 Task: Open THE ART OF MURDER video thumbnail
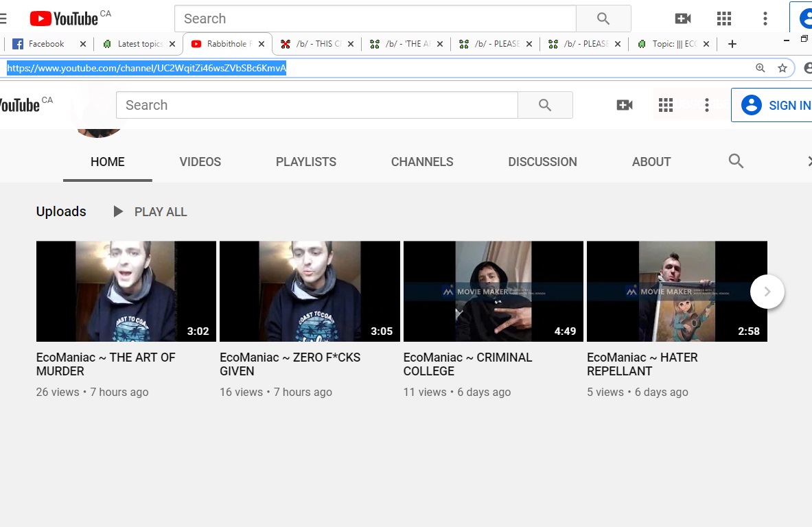click(x=126, y=291)
